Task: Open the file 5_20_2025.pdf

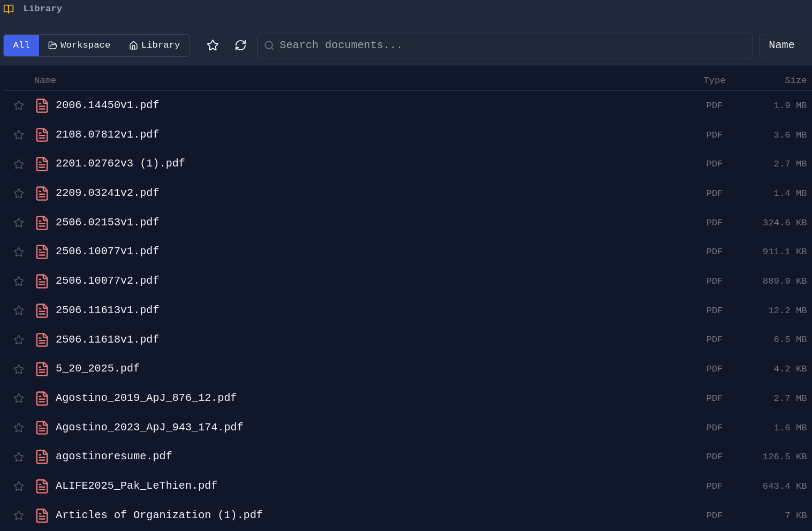Action: click(97, 368)
